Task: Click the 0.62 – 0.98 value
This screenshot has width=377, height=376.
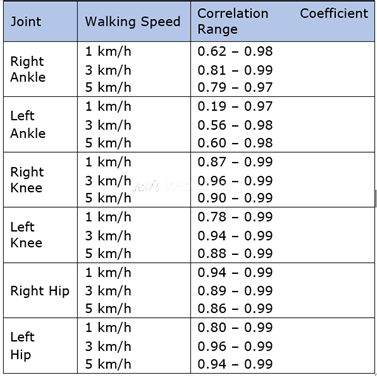Action: 235,51
